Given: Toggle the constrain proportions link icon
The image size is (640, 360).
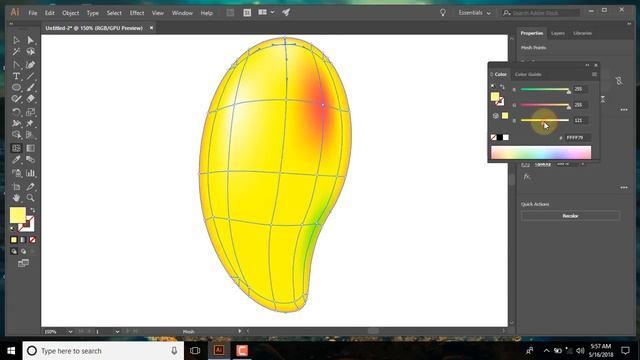Looking at the screenshot, I should click(619, 81).
